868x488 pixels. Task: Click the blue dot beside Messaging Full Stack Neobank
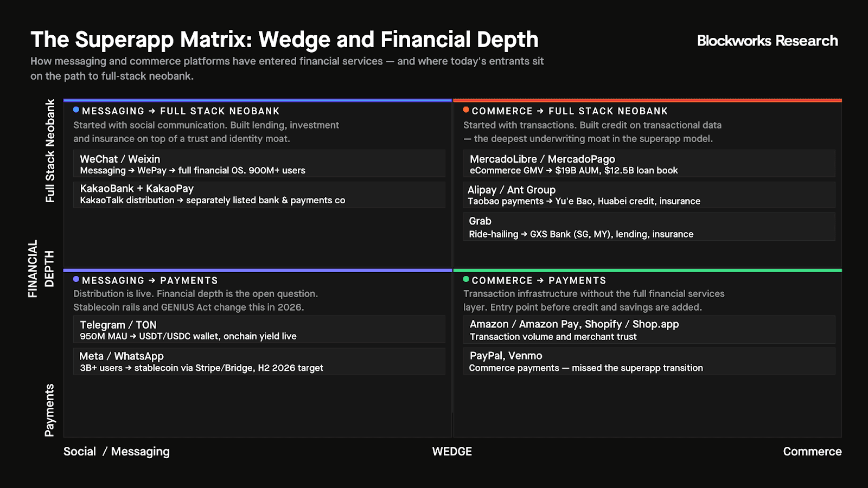pyautogui.click(x=76, y=110)
